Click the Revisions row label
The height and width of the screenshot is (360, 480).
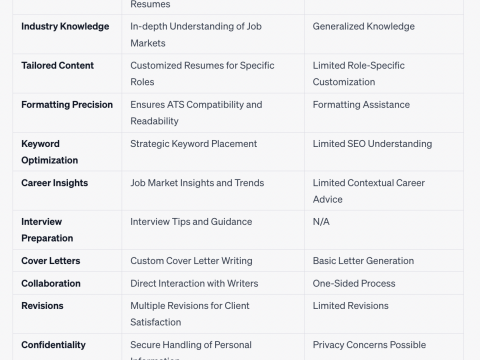point(42,306)
